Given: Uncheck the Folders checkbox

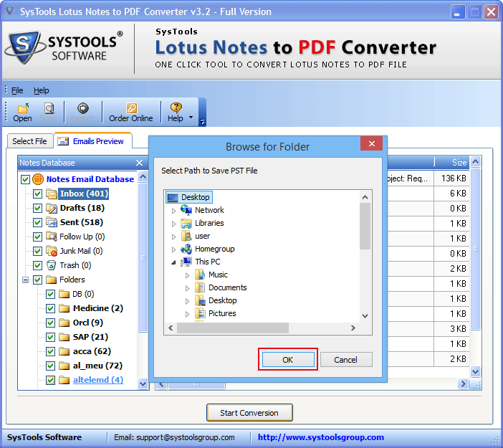Looking at the screenshot, I should coord(37,280).
